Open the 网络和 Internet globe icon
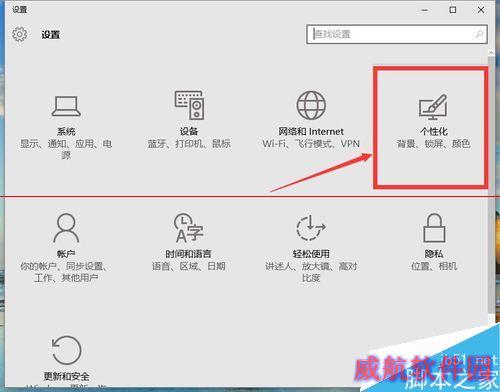 tap(311, 105)
